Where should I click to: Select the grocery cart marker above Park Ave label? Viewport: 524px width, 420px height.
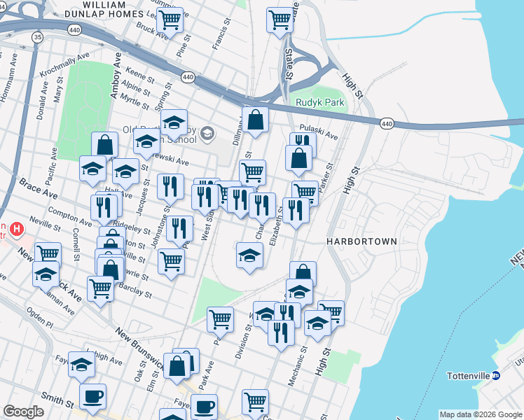(220, 323)
